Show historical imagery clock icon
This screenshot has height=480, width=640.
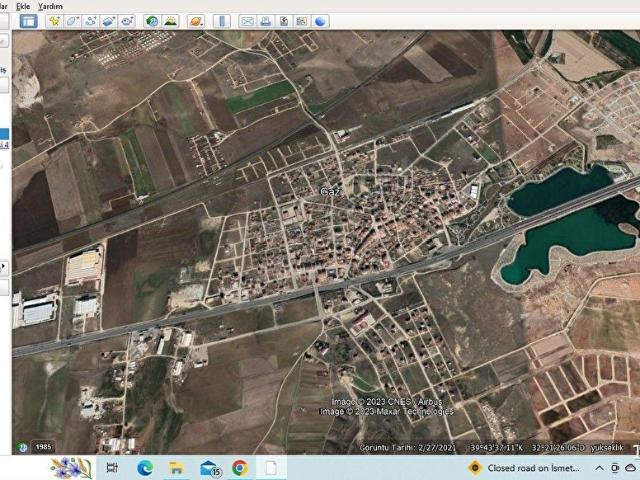[x=152, y=21]
